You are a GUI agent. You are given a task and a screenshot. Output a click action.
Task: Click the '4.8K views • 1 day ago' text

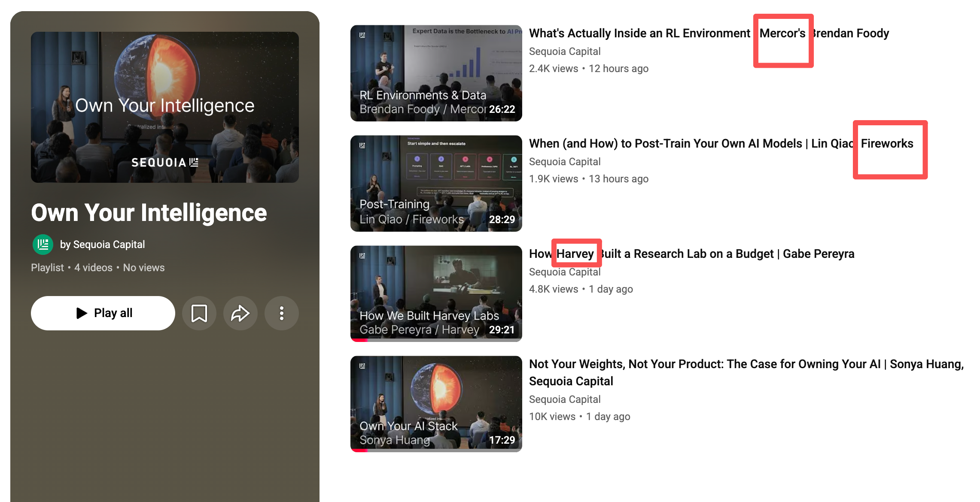click(581, 289)
